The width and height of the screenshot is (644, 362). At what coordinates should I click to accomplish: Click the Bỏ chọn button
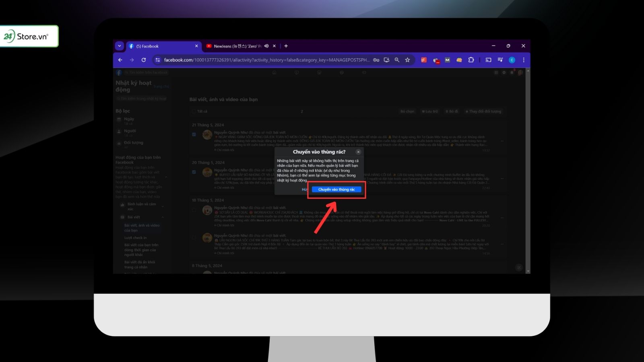pyautogui.click(x=407, y=111)
